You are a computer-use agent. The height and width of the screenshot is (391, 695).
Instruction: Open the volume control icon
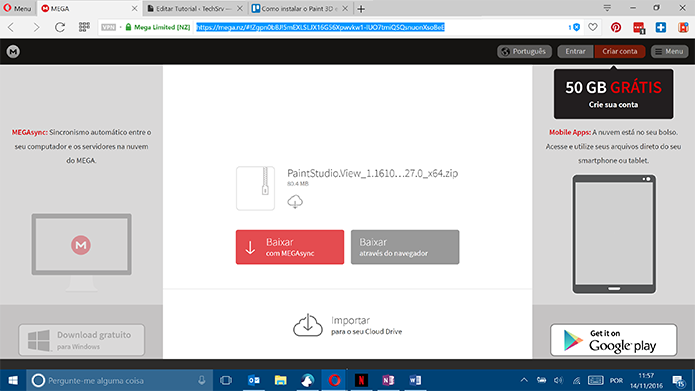[x=558, y=380]
